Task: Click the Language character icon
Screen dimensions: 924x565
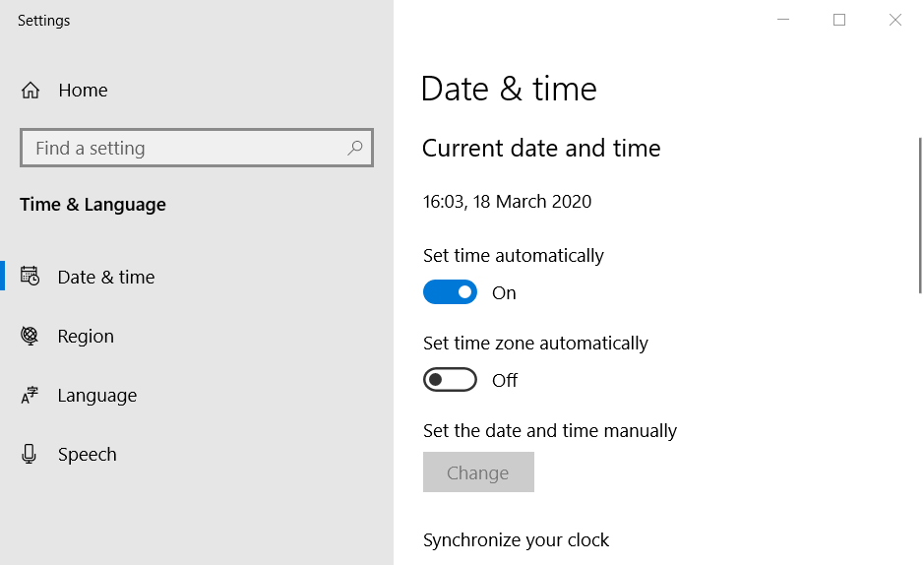Action: point(30,395)
